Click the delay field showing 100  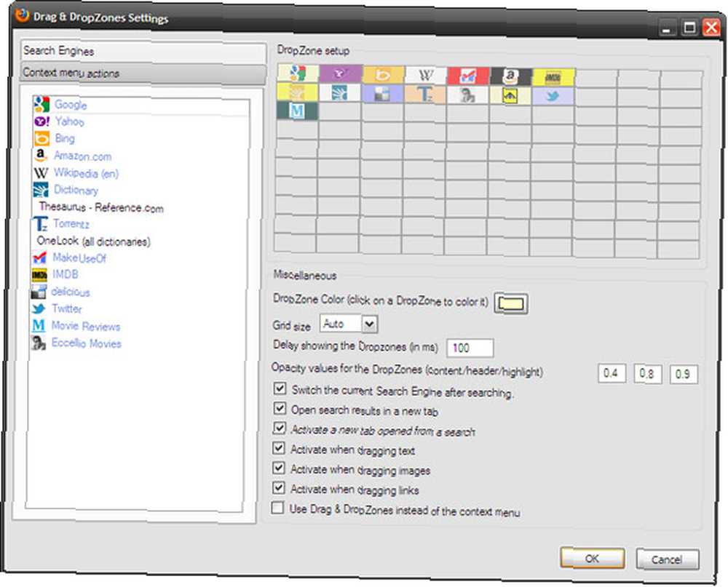[x=470, y=348]
